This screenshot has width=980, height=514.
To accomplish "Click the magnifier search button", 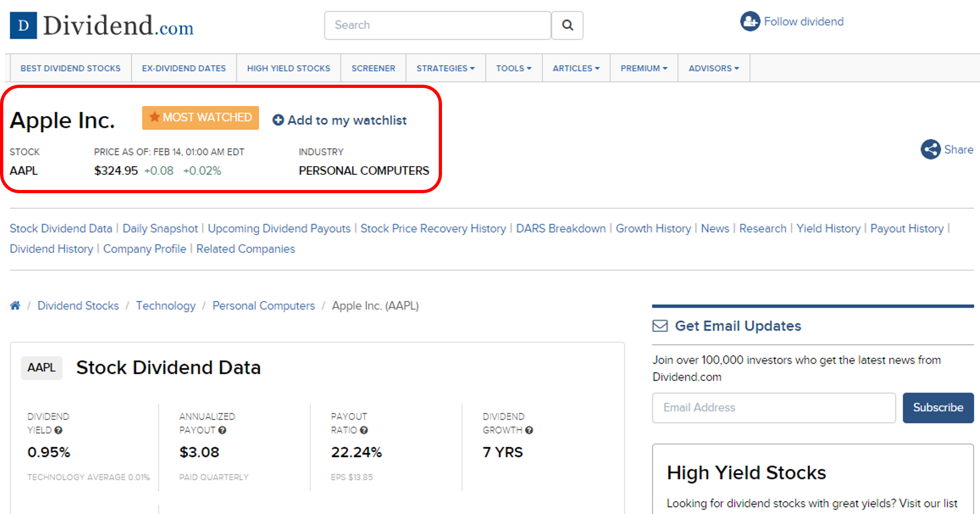I will tap(567, 26).
